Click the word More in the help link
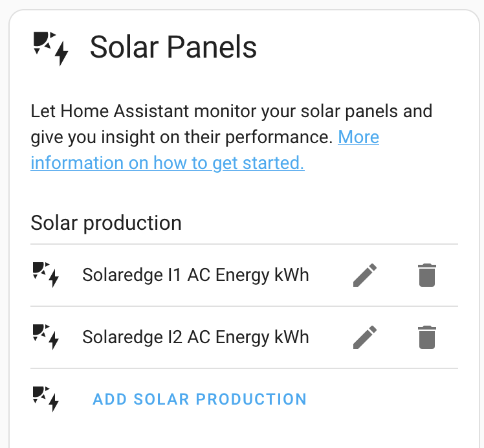 click(x=358, y=137)
